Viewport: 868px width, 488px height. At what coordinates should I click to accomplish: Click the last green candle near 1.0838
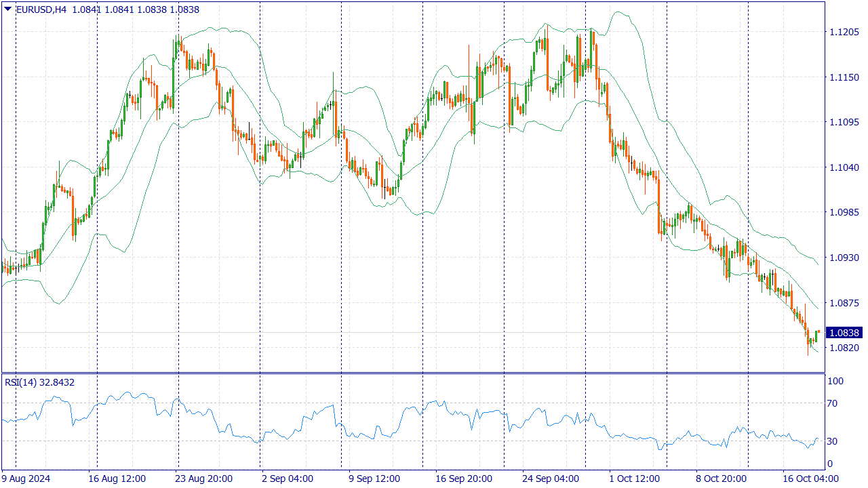pyautogui.click(x=818, y=336)
